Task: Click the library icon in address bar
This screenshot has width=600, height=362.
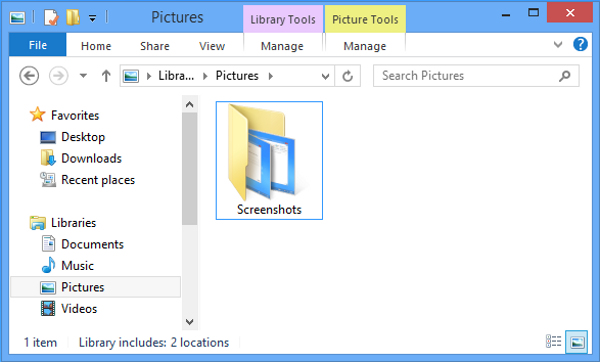Action: tap(131, 76)
